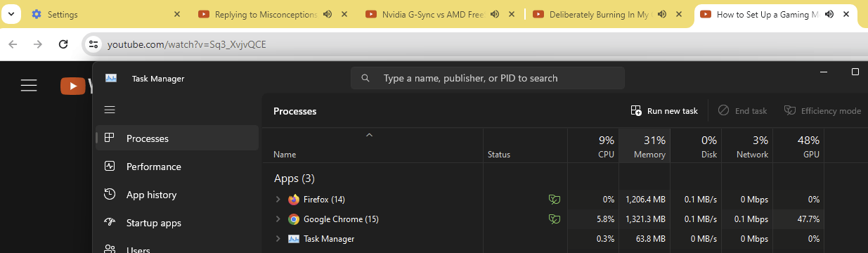Open the Processes page in Task Manager

[177, 138]
